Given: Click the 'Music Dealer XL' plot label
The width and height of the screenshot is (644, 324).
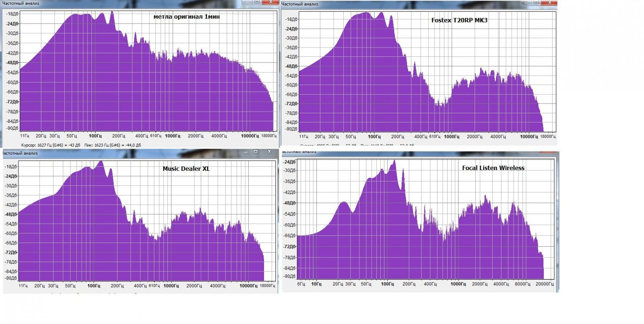Looking at the screenshot, I should pos(186,169).
